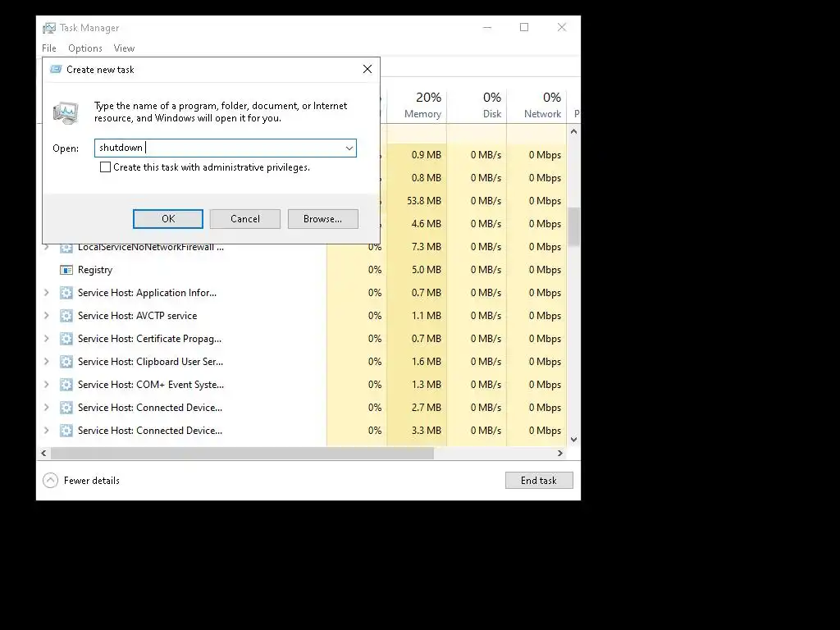
Task: Click the gear icon for Application Infor... service
Action: tap(66, 293)
